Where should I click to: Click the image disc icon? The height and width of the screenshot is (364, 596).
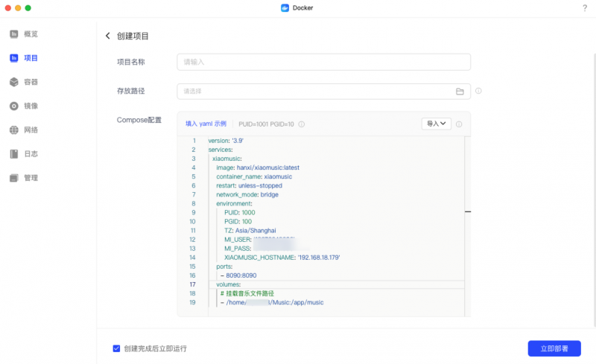pyautogui.click(x=14, y=106)
